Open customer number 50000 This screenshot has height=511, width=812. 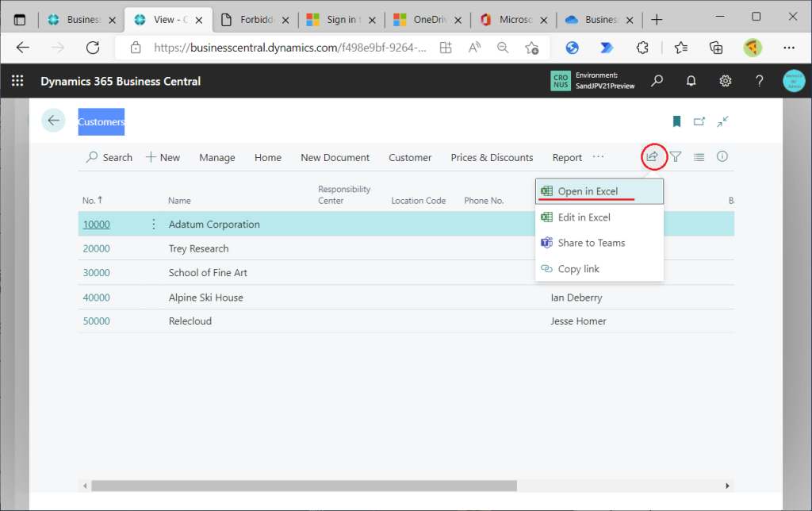96,321
